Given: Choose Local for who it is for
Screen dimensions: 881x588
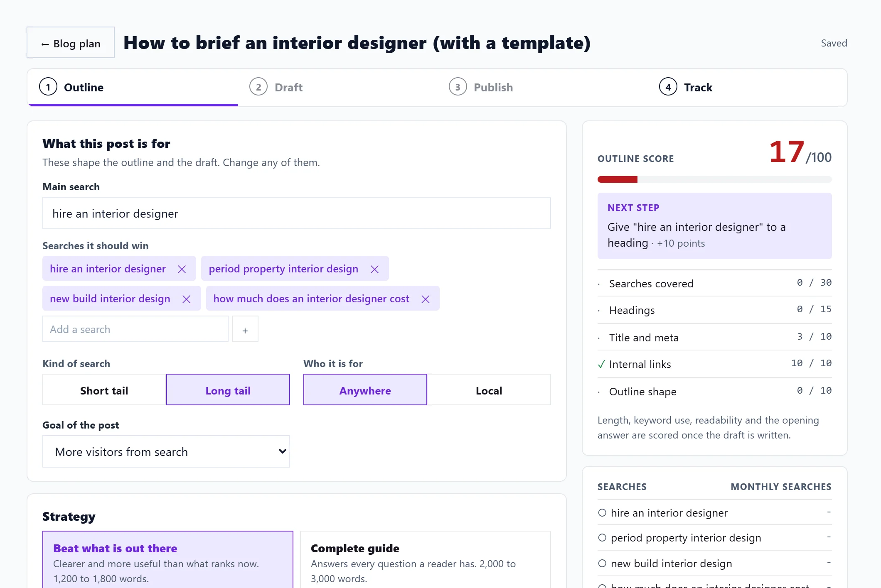Looking at the screenshot, I should tap(489, 390).
